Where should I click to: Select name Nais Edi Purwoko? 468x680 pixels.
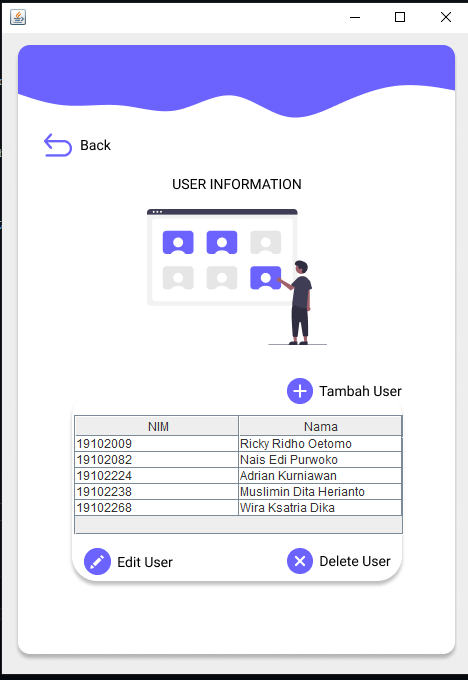click(321, 460)
